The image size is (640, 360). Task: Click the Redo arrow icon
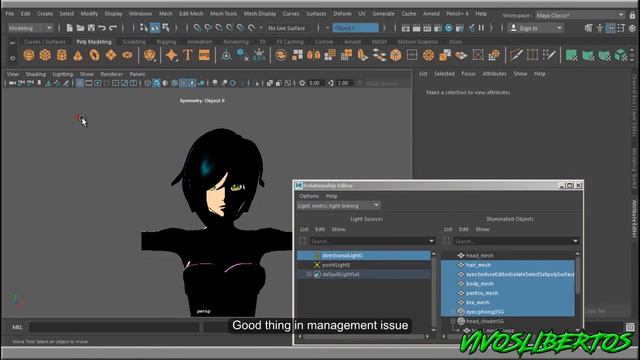click(x=113, y=28)
